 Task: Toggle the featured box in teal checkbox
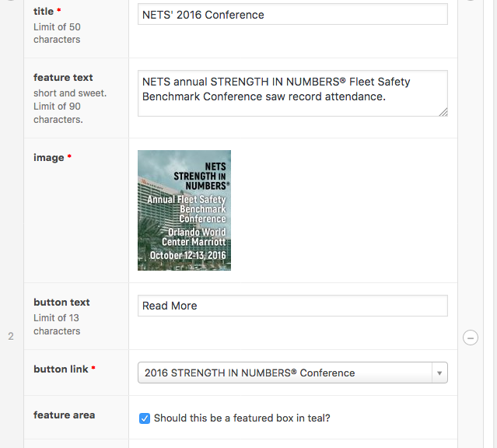[x=144, y=418]
